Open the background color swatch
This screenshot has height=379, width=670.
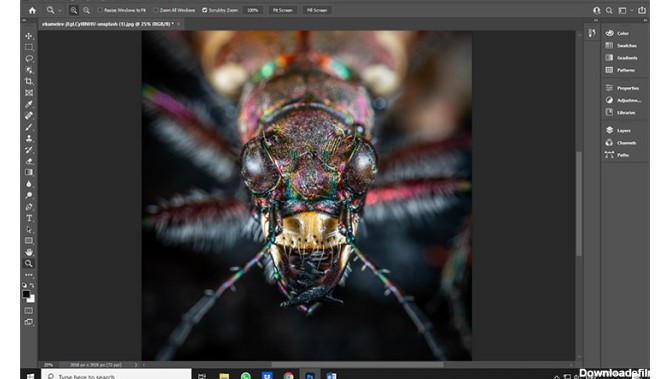[x=32, y=299]
